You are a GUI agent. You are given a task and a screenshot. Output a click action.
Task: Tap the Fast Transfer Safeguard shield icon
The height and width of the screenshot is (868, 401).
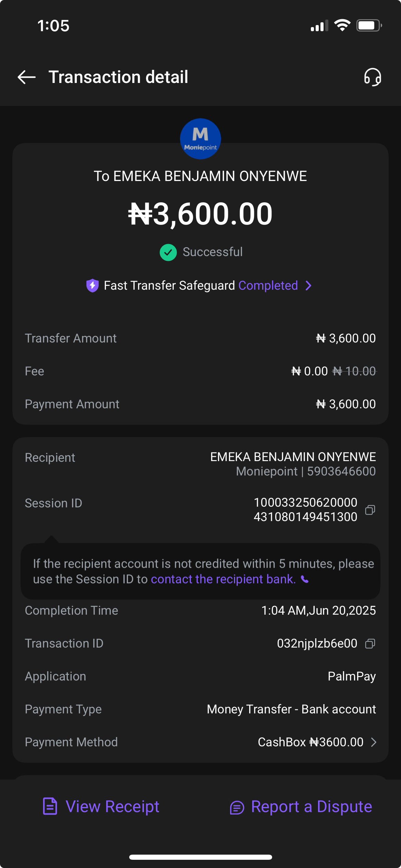[x=93, y=286]
